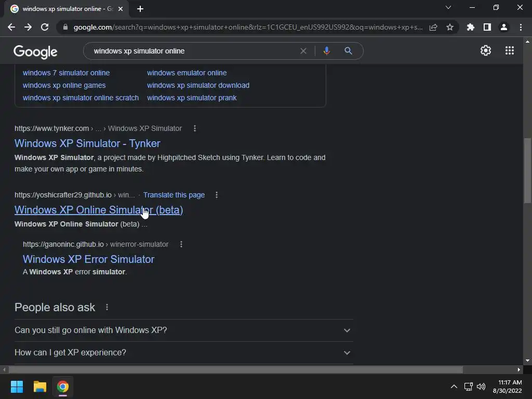Click the scroll down arrow

(527, 361)
